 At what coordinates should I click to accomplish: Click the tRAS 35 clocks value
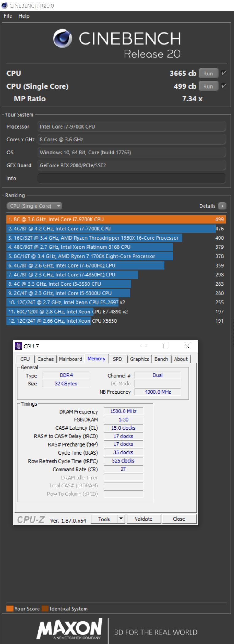[x=123, y=452]
